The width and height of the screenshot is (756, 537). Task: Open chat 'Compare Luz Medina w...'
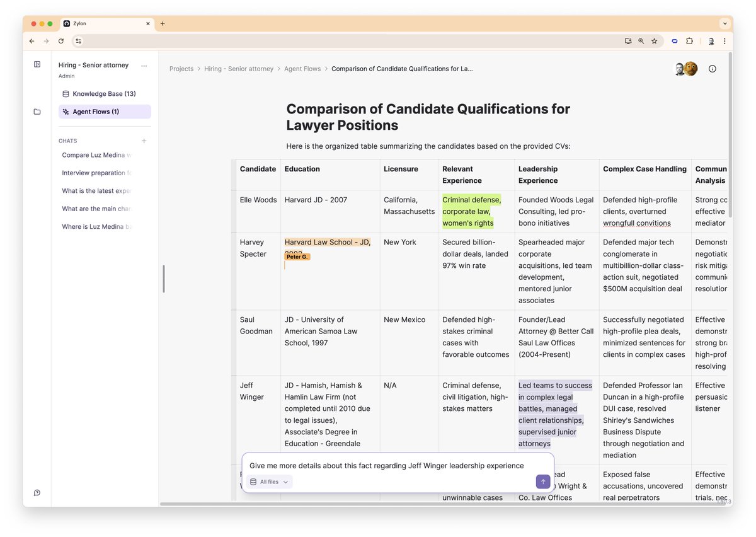point(98,155)
